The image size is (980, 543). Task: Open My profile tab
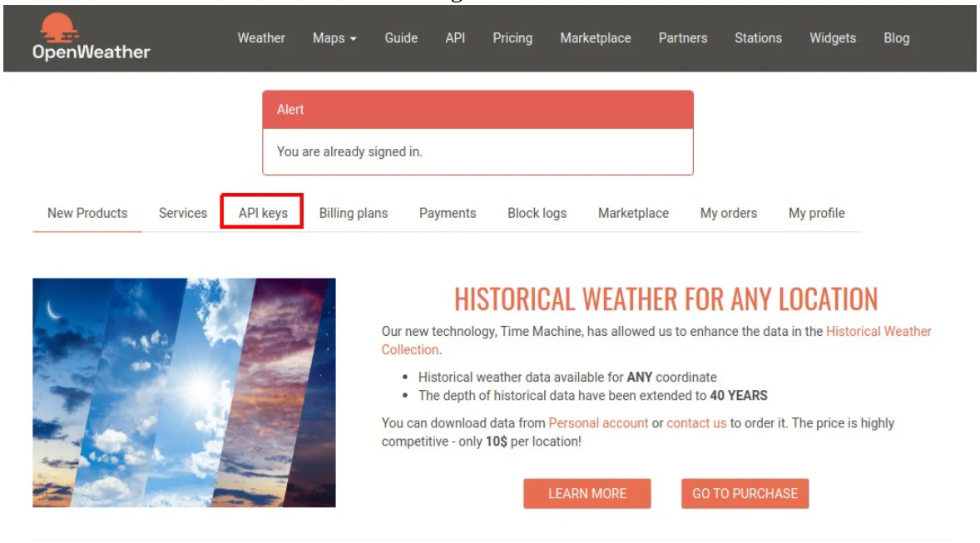tap(816, 213)
